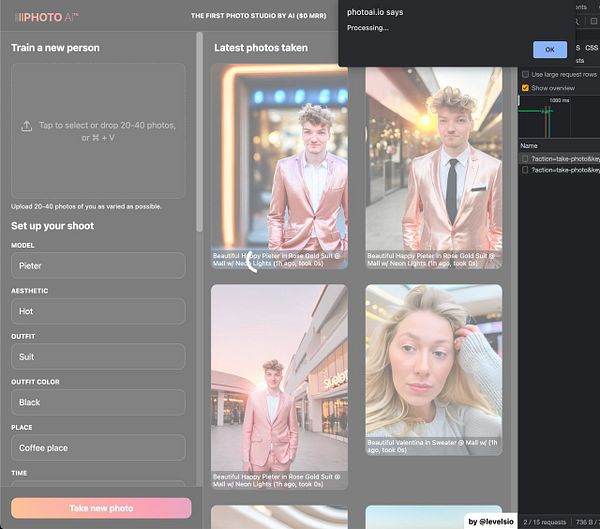Click the left panel's vertical scrollbar

(199, 132)
